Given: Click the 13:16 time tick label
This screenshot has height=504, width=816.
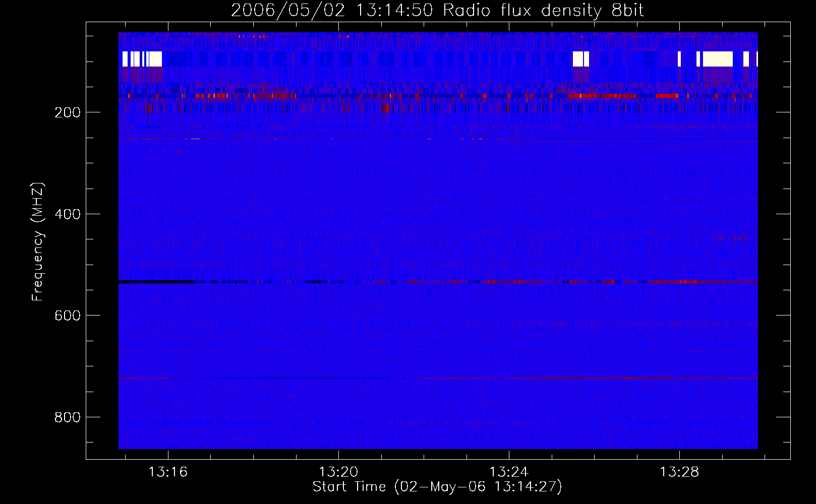Looking at the screenshot, I should click(x=168, y=472).
